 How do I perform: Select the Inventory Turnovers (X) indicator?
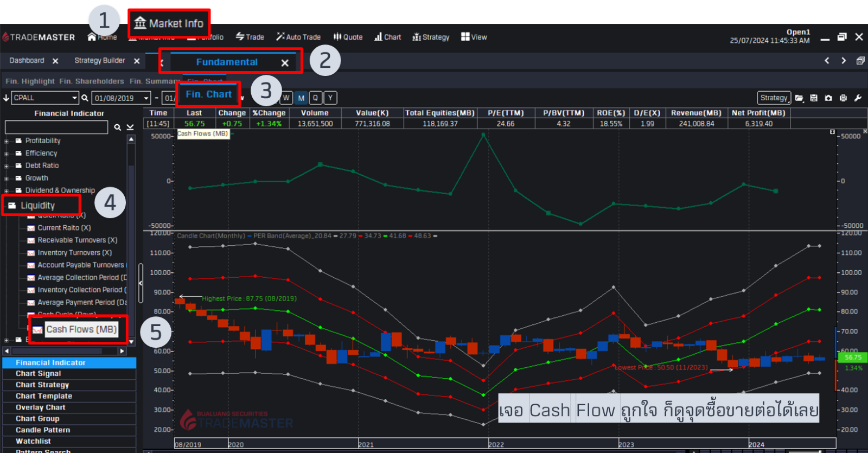click(74, 253)
